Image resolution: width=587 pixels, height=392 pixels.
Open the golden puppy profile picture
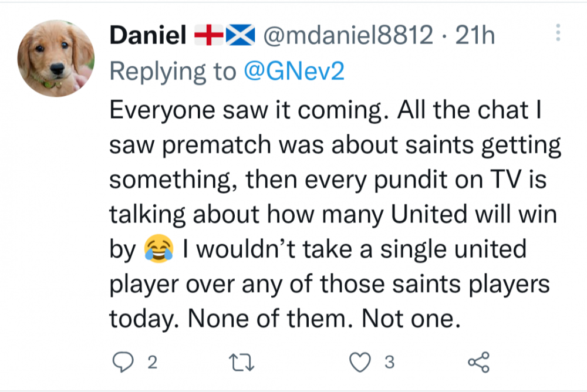tap(56, 59)
